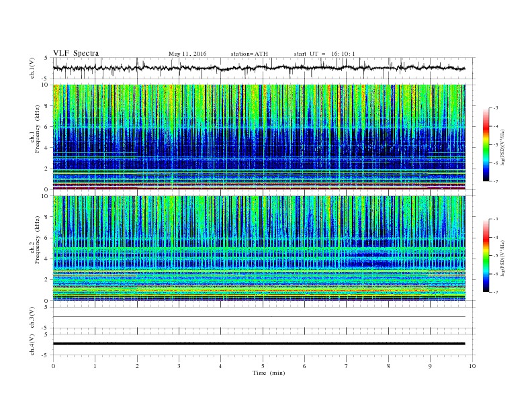Click the ch.3 flat line trace
The image size is (532, 411).
pyautogui.click(x=259, y=317)
